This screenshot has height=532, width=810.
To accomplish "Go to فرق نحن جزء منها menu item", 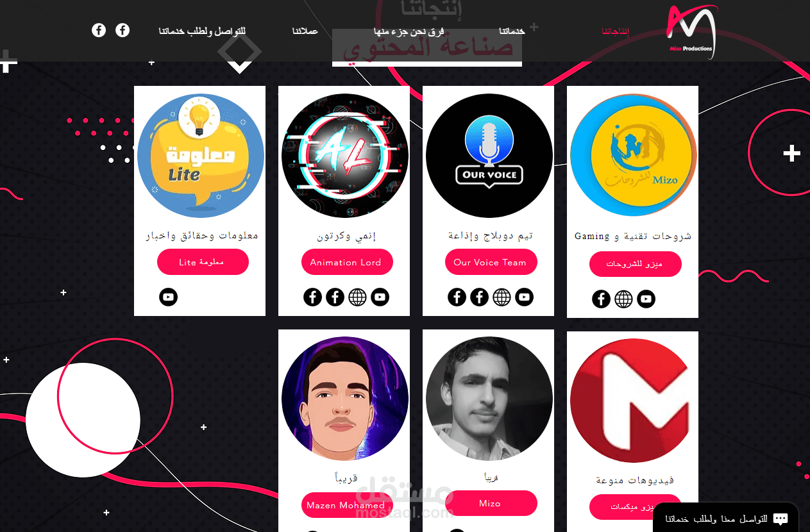I will pyautogui.click(x=409, y=31).
